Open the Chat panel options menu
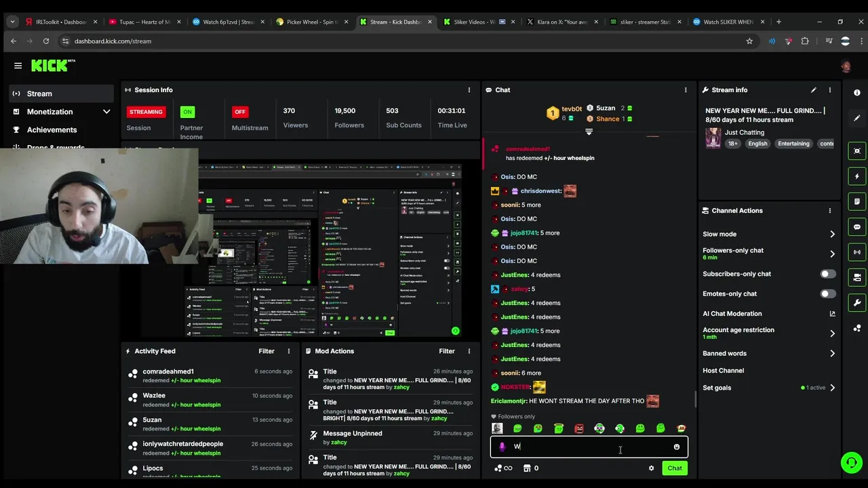 pos(686,89)
